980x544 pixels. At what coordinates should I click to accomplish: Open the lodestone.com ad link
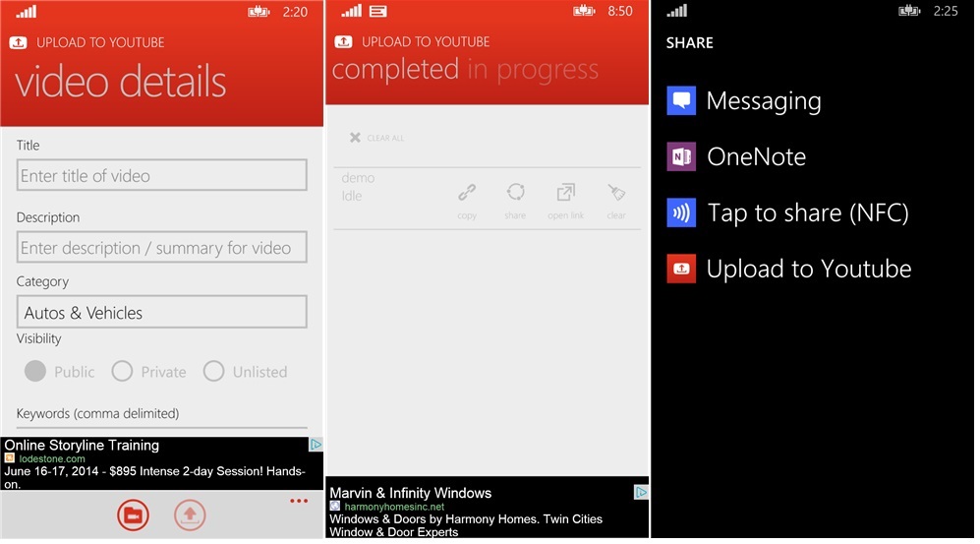coord(52,459)
